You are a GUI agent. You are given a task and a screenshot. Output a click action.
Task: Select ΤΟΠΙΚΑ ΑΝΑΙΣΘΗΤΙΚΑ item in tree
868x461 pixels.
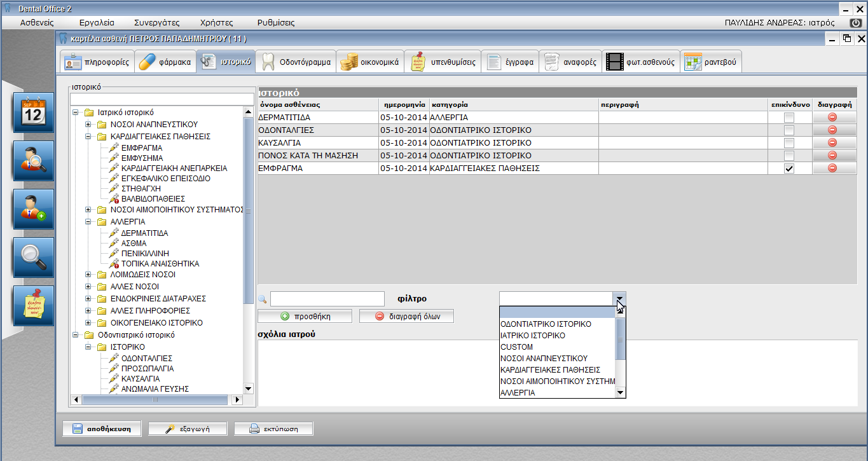[154, 264]
